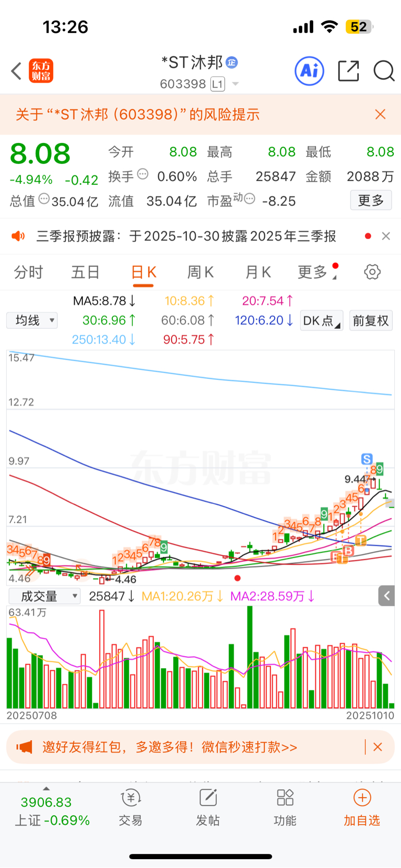Tap the blue S sell signal marker
The image size is (401, 868).
pyautogui.click(x=367, y=459)
